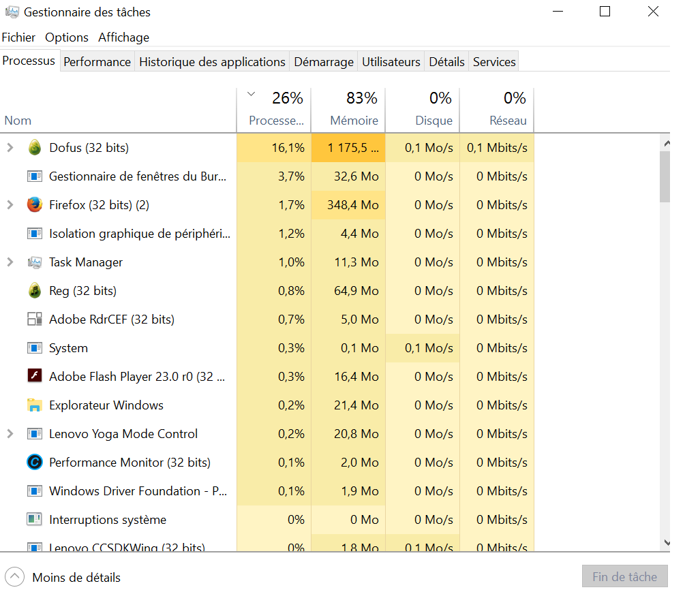Click scrollbar down arrow in process list
The image size is (700, 592).
pos(667,542)
